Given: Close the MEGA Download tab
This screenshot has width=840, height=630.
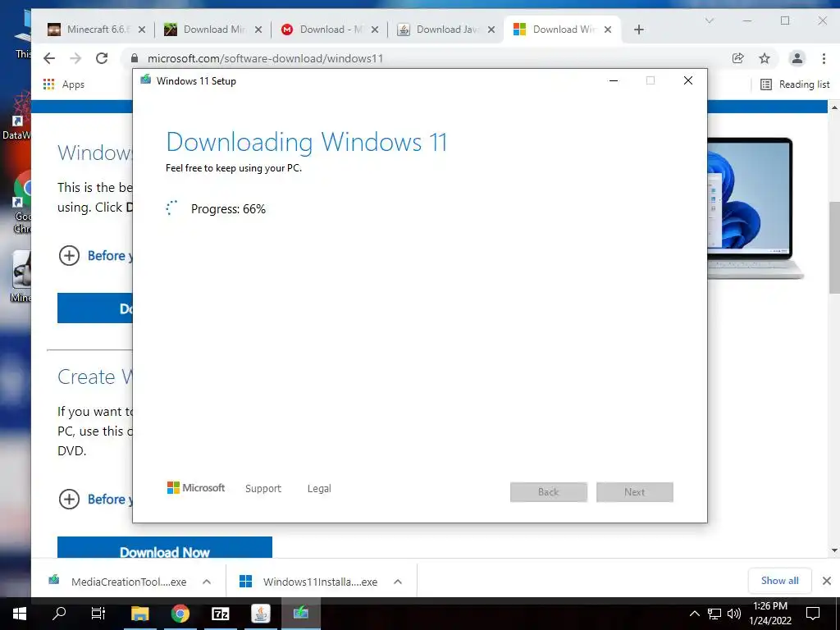Looking at the screenshot, I should [x=375, y=30].
